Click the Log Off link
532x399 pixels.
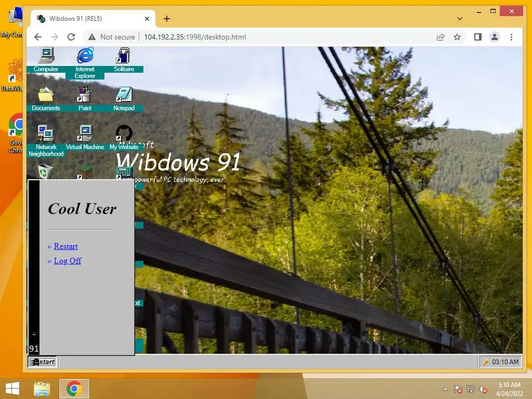pyautogui.click(x=68, y=261)
